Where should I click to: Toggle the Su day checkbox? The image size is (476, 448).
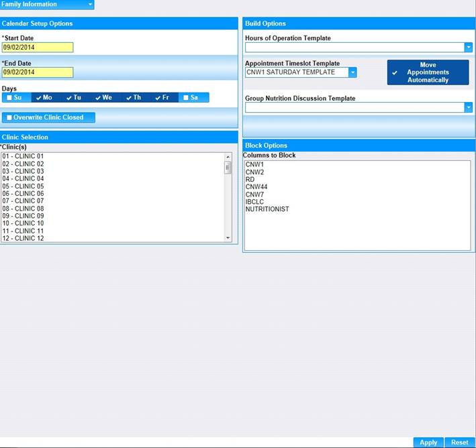[x=9, y=98]
